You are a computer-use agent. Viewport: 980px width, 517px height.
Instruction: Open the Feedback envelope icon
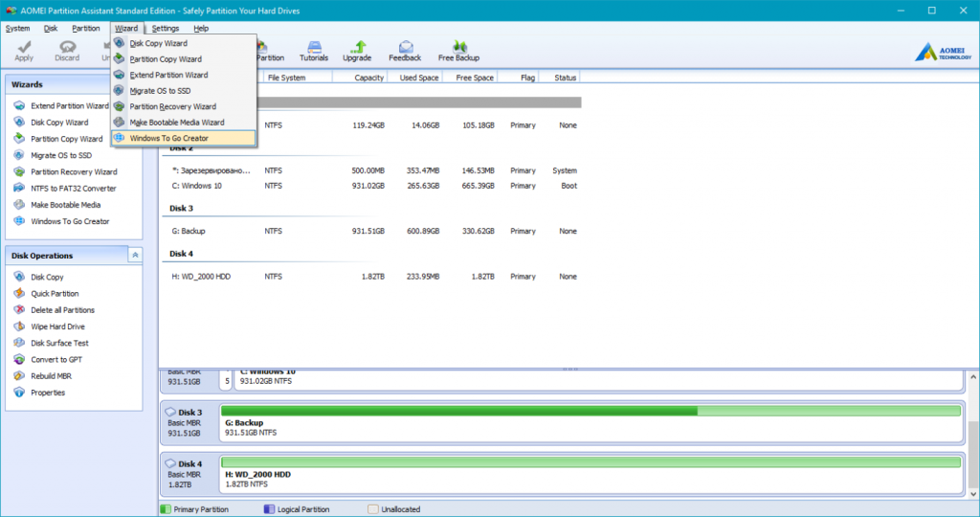click(x=405, y=47)
